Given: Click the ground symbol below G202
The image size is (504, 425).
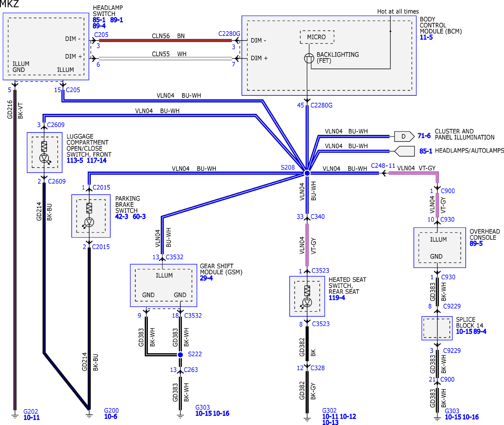Looking at the screenshot, I should [15, 416].
